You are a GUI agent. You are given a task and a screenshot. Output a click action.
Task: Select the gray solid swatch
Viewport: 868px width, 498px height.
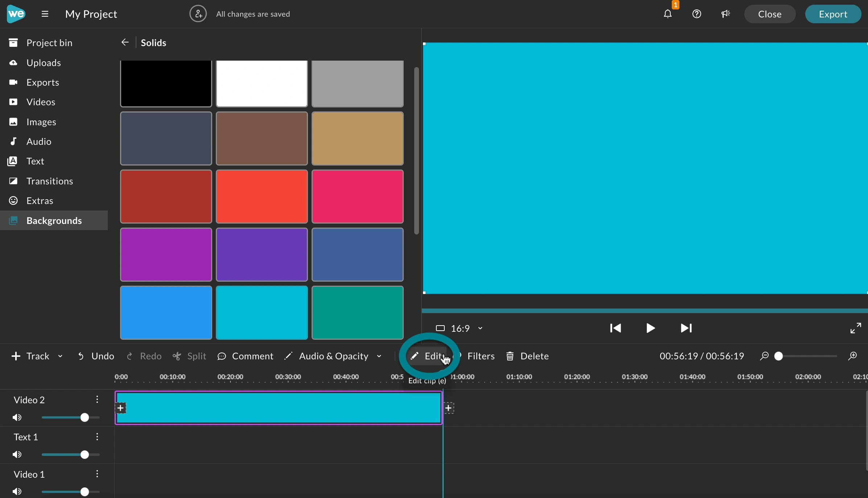[358, 83]
